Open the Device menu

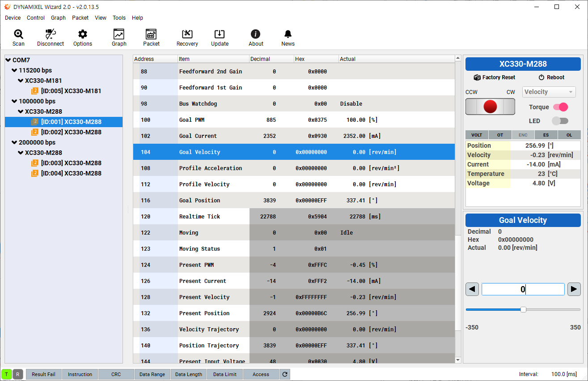click(13, 18)
